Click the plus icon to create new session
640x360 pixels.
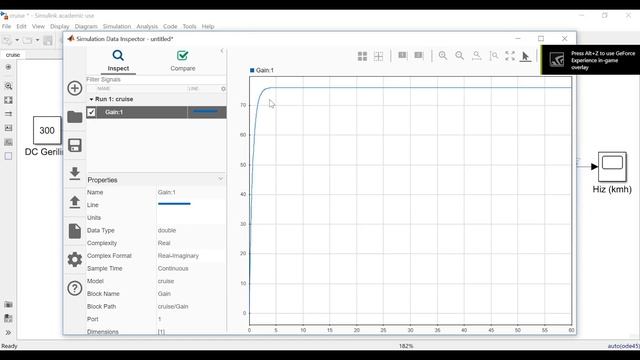[x=75, y=88]
